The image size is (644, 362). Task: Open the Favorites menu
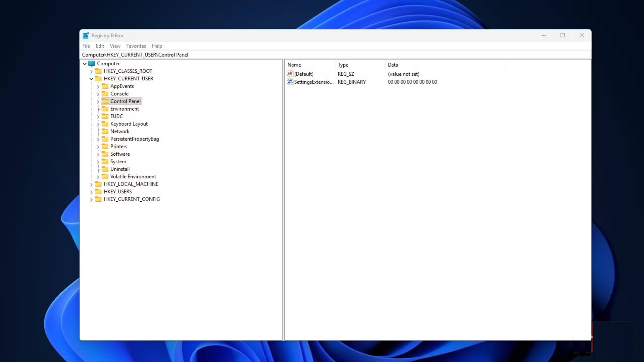click(136, 46)
